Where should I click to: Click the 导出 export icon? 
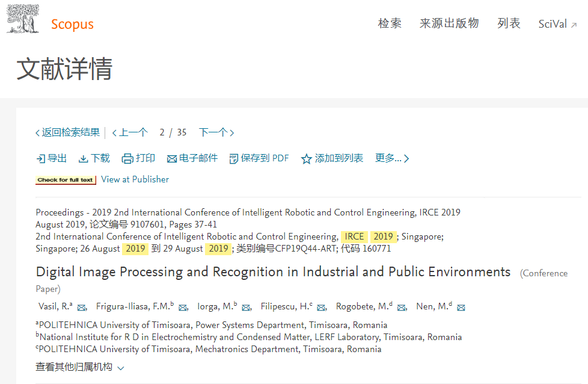(40, 159)
